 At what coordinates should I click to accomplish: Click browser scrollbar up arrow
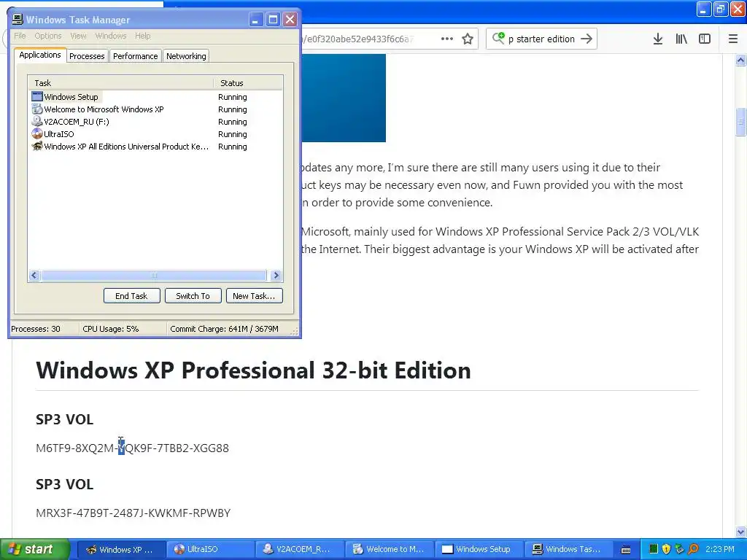[x=740, y=60]
